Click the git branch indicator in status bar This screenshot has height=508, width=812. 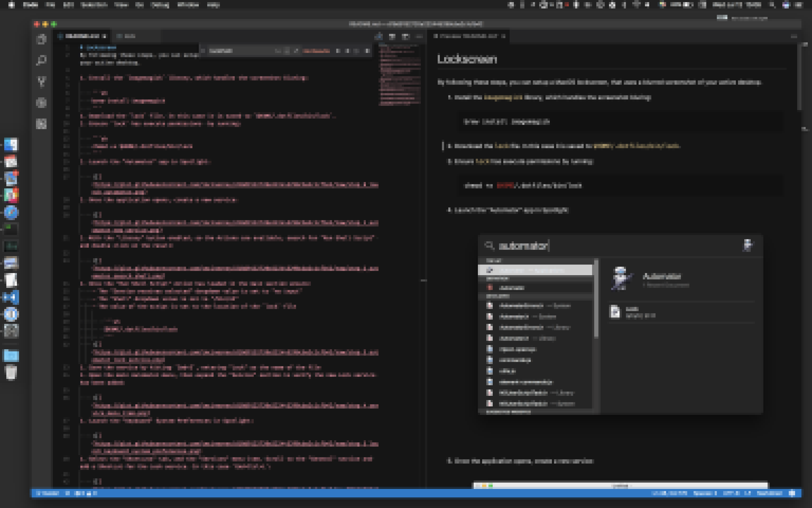(47, 493)
